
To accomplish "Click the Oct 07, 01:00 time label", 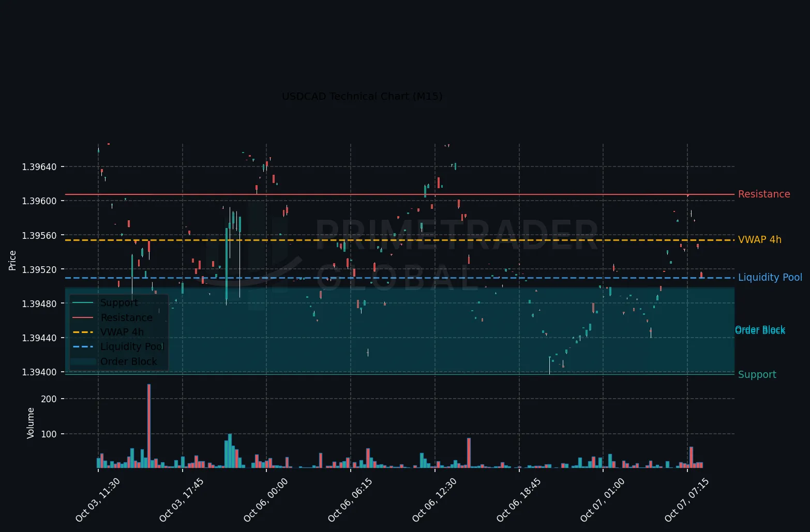I will coord(603,499).
